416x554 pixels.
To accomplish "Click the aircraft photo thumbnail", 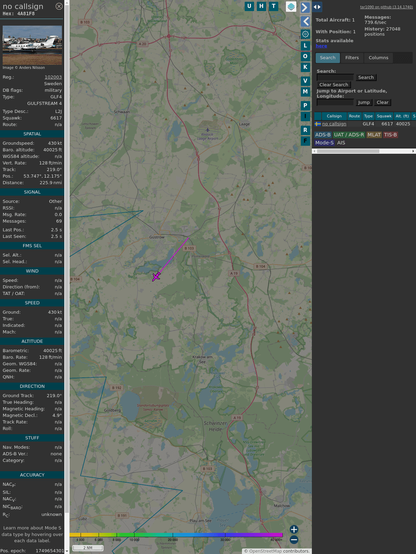I will (32, 45).
